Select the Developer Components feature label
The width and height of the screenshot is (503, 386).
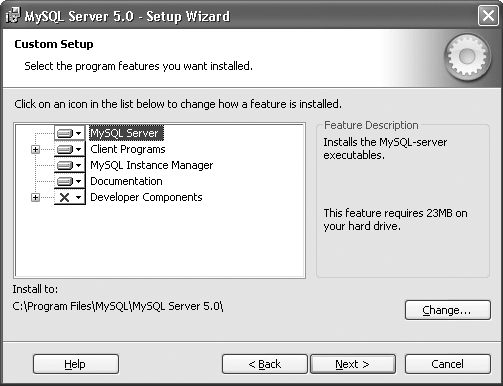[x=146, y=197]
